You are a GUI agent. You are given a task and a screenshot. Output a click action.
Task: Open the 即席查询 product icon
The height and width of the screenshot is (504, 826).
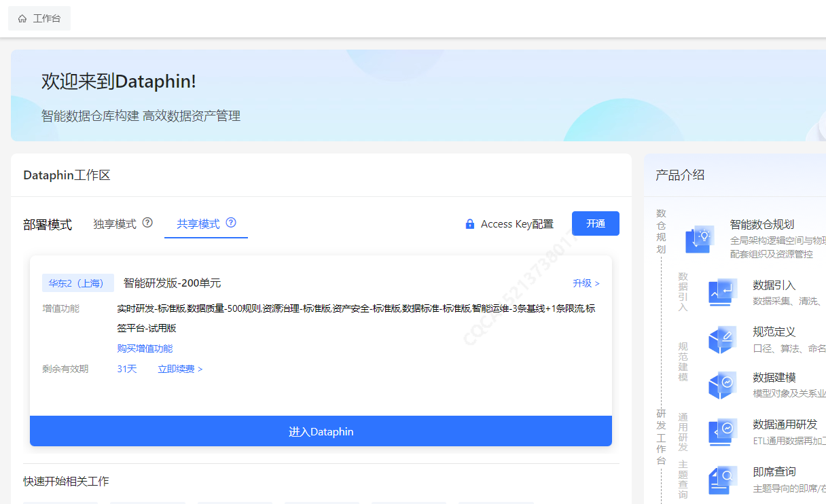723,480
